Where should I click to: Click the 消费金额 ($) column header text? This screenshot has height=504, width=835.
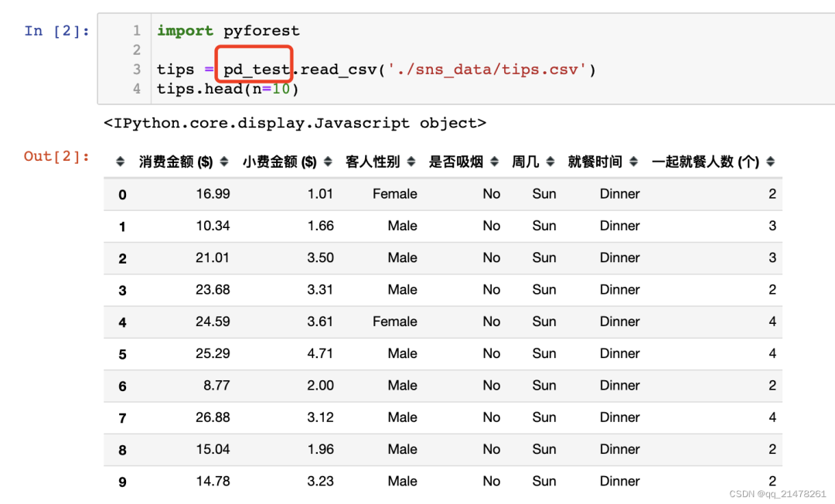(x=176, y=162)
